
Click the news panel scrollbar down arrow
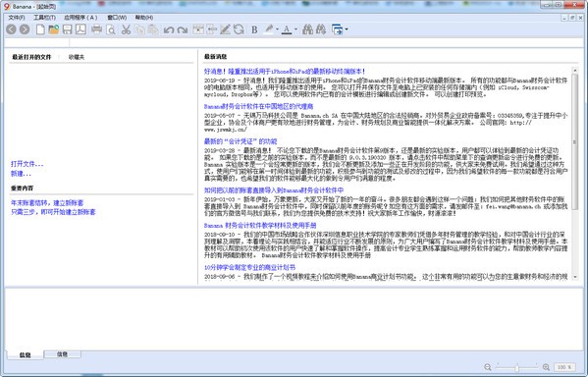tap(575, 277)
